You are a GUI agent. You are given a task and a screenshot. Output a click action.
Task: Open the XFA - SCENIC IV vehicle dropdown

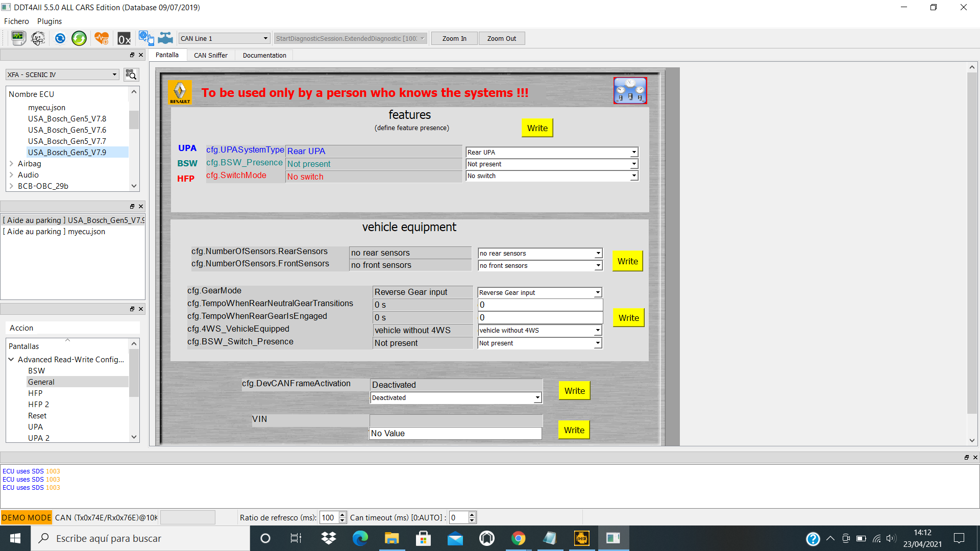[62, 74]
